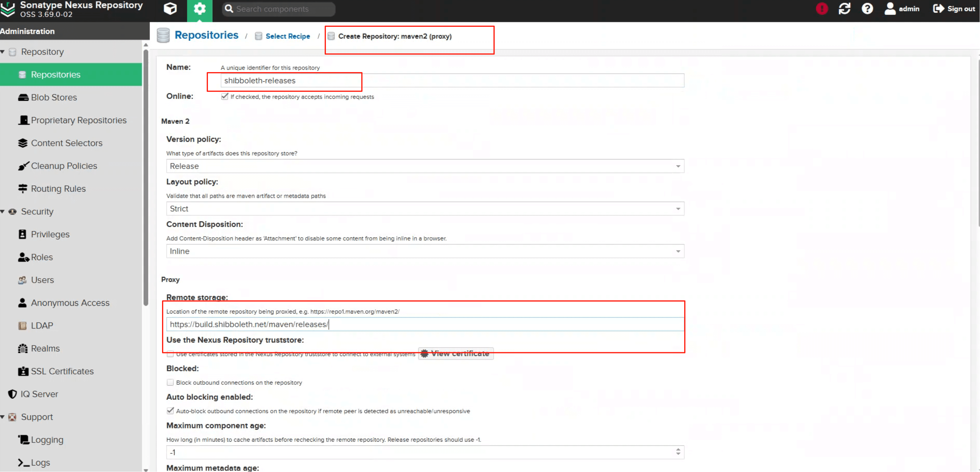
Task: Open Blob Stores in sidebar
Action: (x=54, y=97)
